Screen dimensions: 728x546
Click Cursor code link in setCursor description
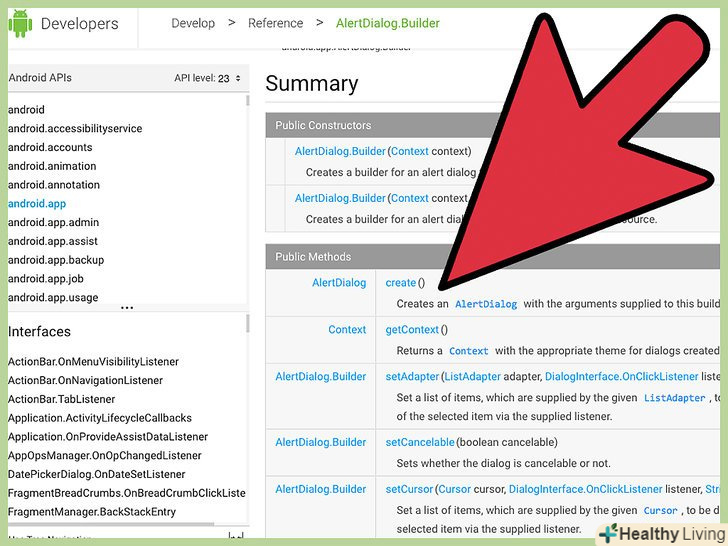coord(661,511)
